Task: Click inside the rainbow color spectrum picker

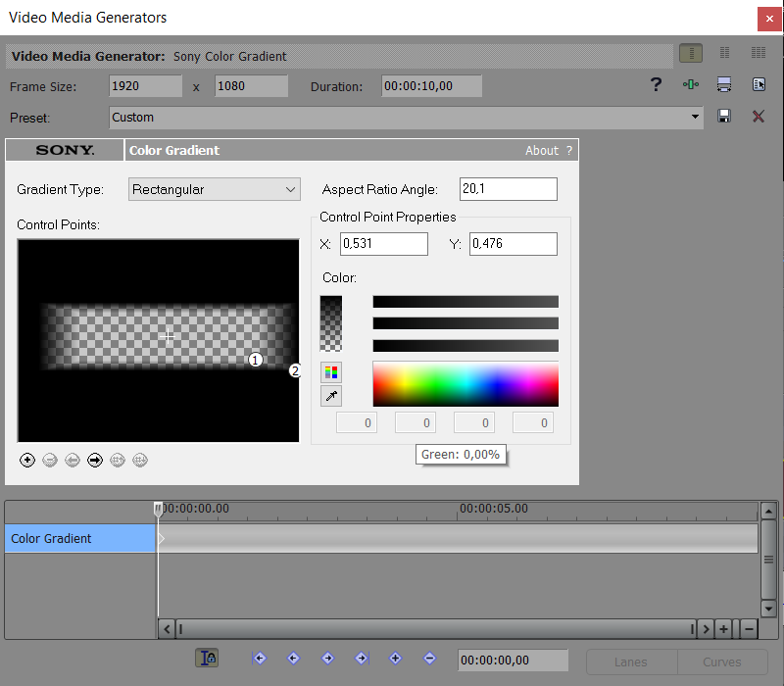Action: pos(465,383)
